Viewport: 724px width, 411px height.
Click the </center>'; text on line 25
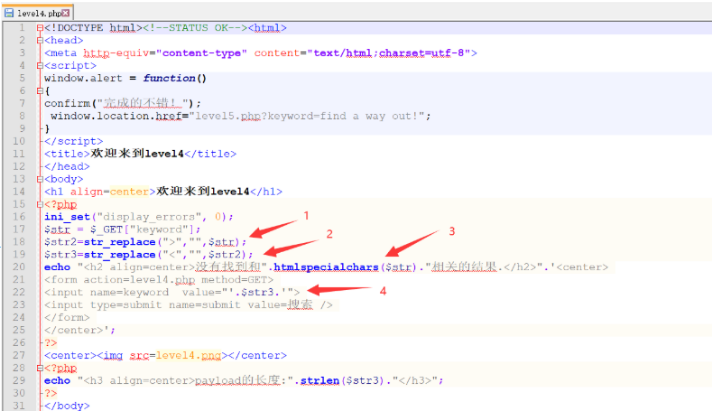coord(80,330)
